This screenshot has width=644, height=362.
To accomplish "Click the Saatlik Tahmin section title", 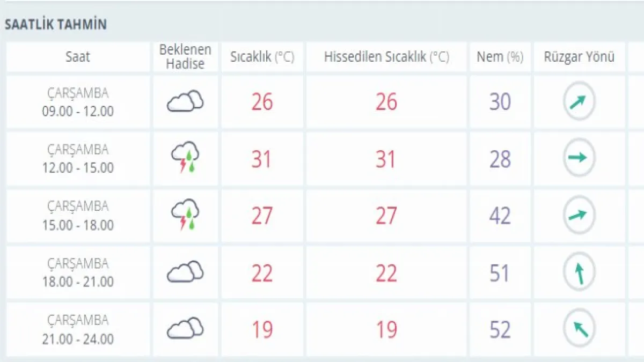I will (x=56, y=25).
